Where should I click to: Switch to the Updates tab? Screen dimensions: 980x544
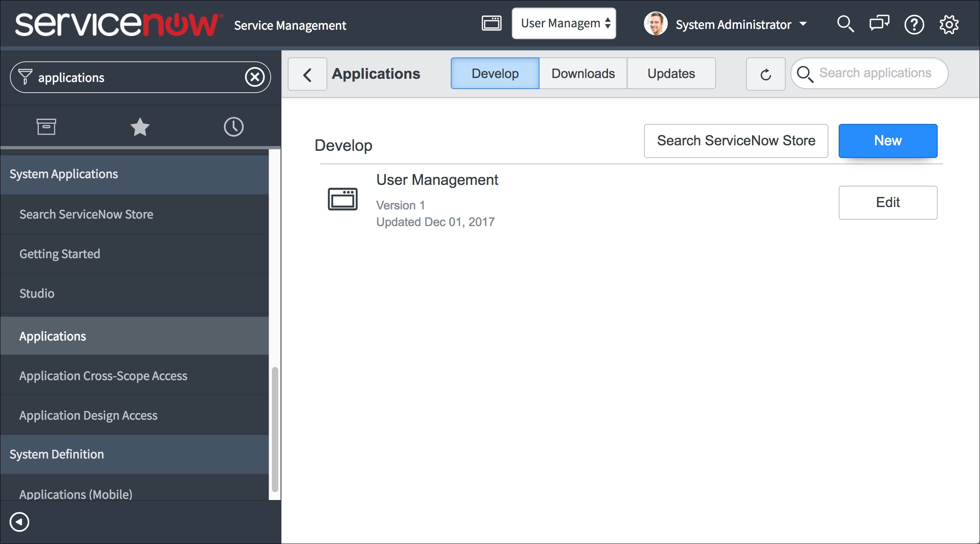pos(671,73)
